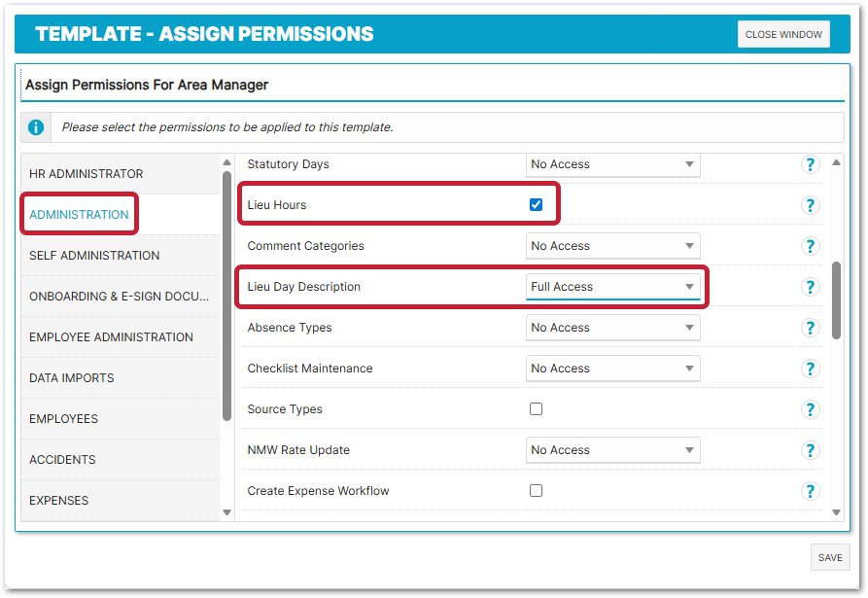Click help icon for Absence Types
The width and height of the screenshot is (868, 598).
click(x=810, y=328)
